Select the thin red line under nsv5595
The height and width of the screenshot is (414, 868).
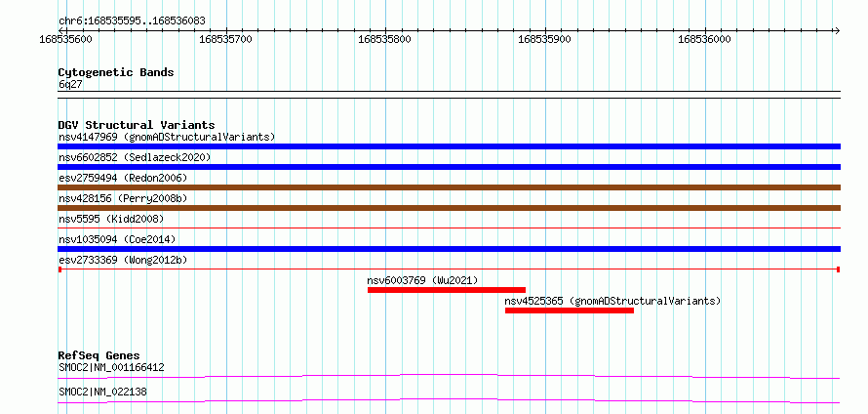click(x=449, y=228)
